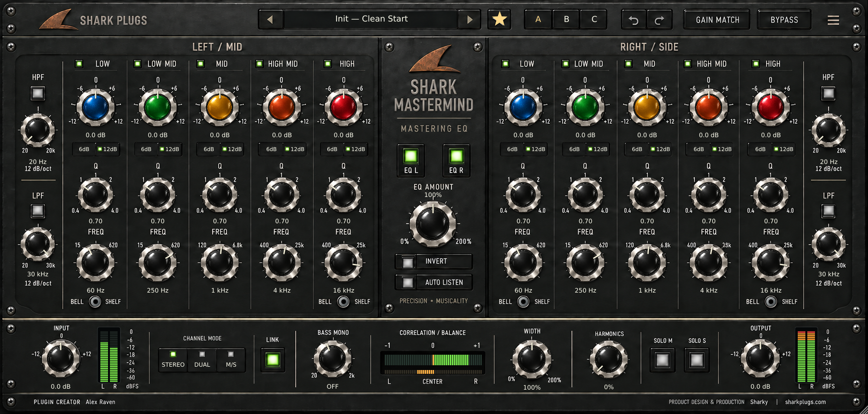Click the BYPASS button
The width and height of the screenshot is (868, 414).
(784, 20)
